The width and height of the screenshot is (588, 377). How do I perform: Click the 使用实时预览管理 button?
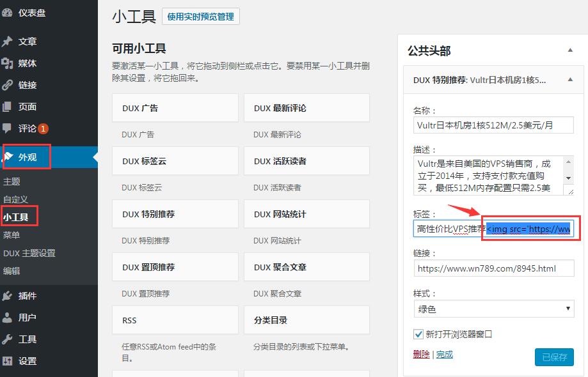[200, 17]
